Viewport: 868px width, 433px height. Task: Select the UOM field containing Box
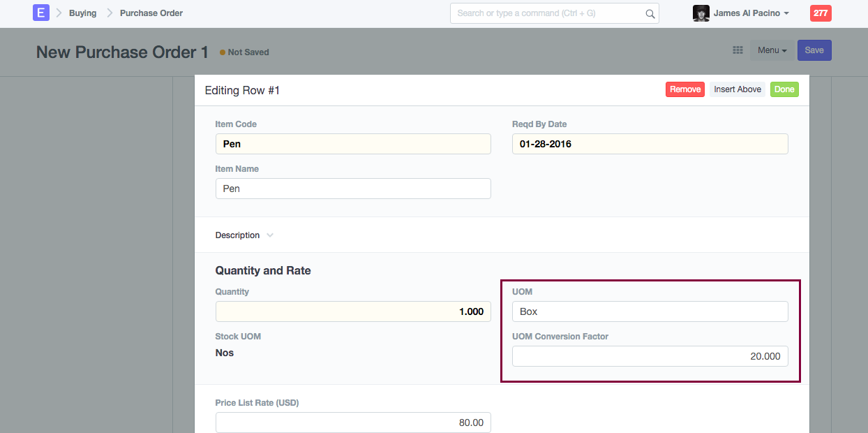point(650,311)
